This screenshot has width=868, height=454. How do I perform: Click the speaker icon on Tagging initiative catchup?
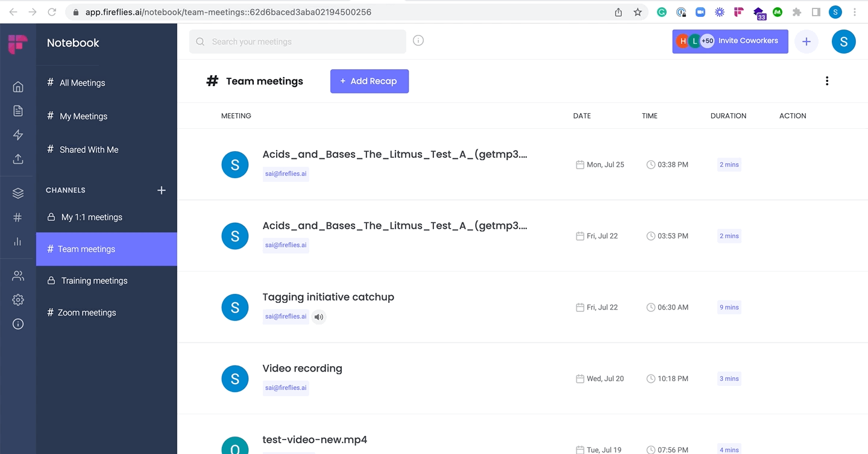click(319, 317)
